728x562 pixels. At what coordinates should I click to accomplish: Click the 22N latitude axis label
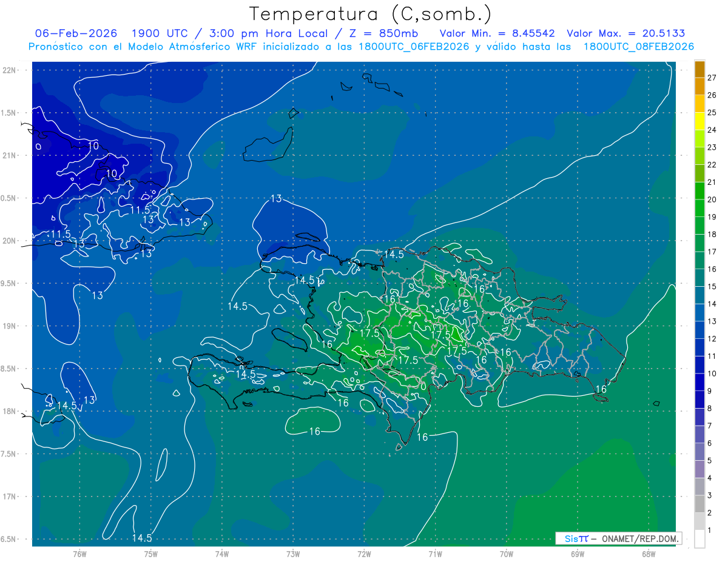[10, 70]
